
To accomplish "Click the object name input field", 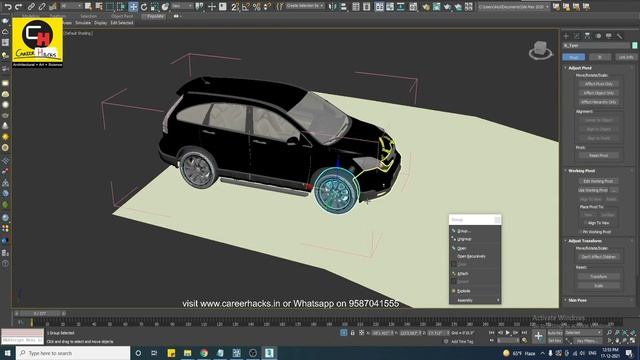I will pos(596,46).
